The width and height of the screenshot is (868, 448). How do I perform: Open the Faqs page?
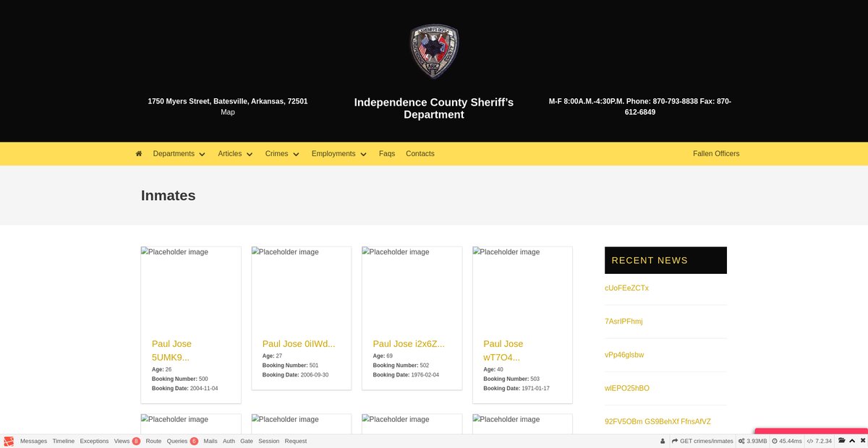387,154
